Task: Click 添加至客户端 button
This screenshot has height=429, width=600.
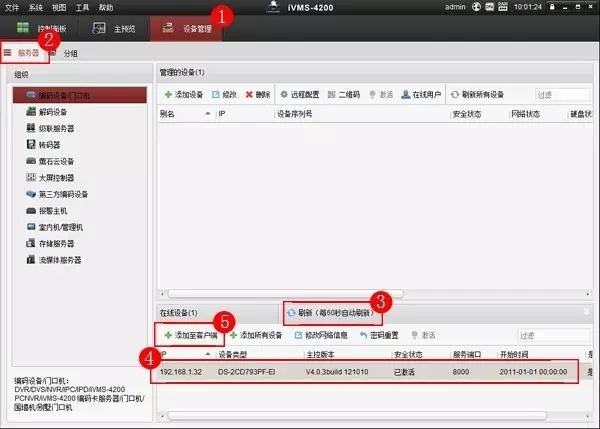Action: click(191, 335)
